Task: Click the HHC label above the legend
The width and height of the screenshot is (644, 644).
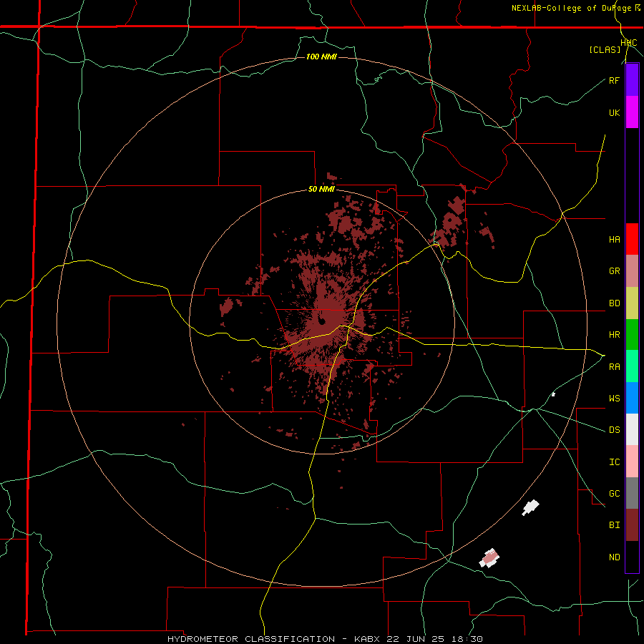Action: [629, 43]
